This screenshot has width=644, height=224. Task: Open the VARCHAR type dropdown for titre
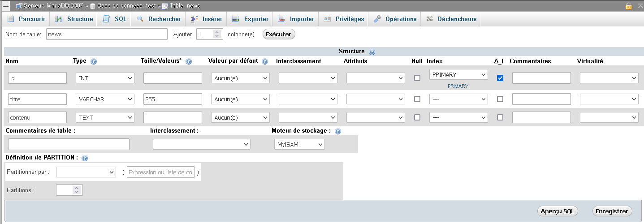pyautogui.click(x=105, y=99)
